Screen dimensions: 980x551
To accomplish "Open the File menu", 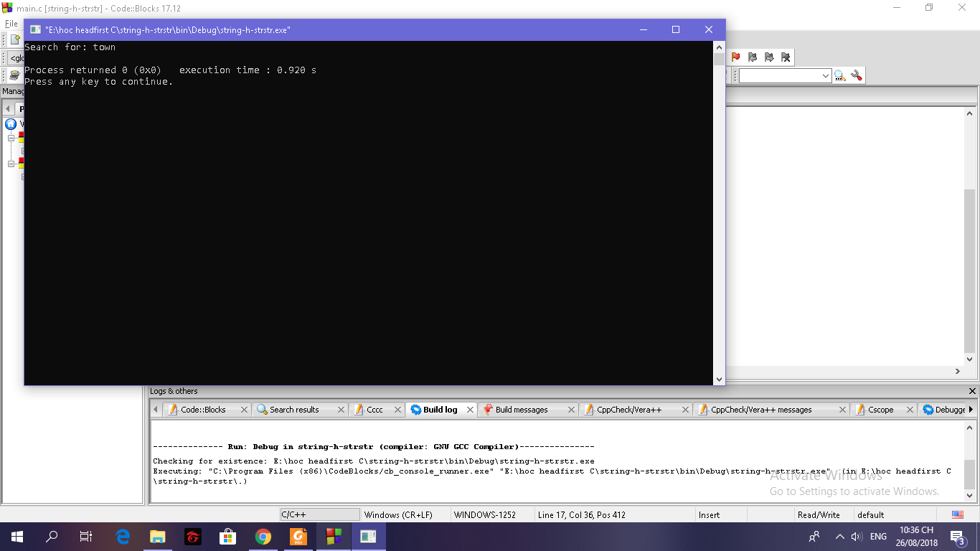I will [x=11, y=24].
